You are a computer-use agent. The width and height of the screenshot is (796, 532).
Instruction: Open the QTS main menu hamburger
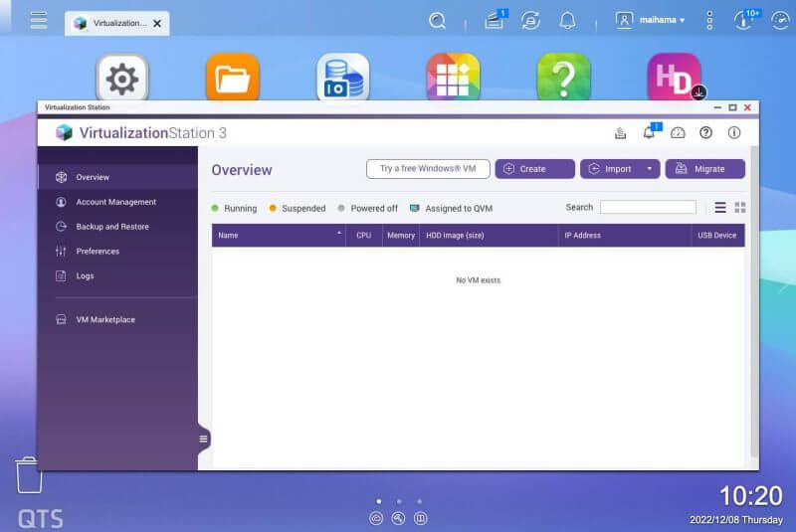click(39, 20)
